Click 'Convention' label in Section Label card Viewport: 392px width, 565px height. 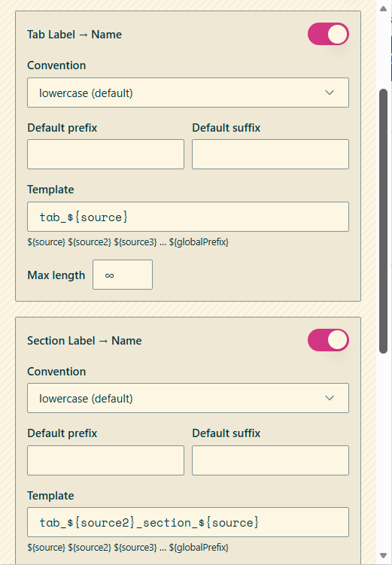[56, 372]
